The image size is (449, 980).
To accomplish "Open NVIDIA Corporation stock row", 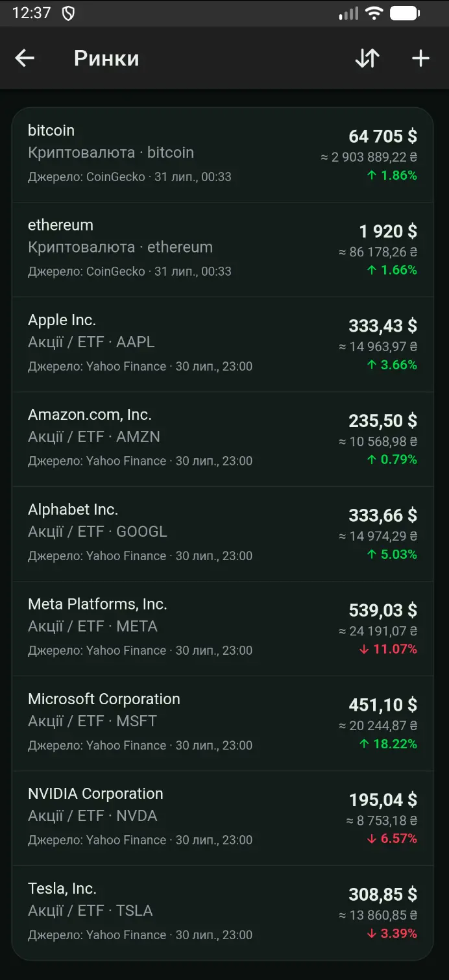I will pyautogui.click(x=223, y=818).
